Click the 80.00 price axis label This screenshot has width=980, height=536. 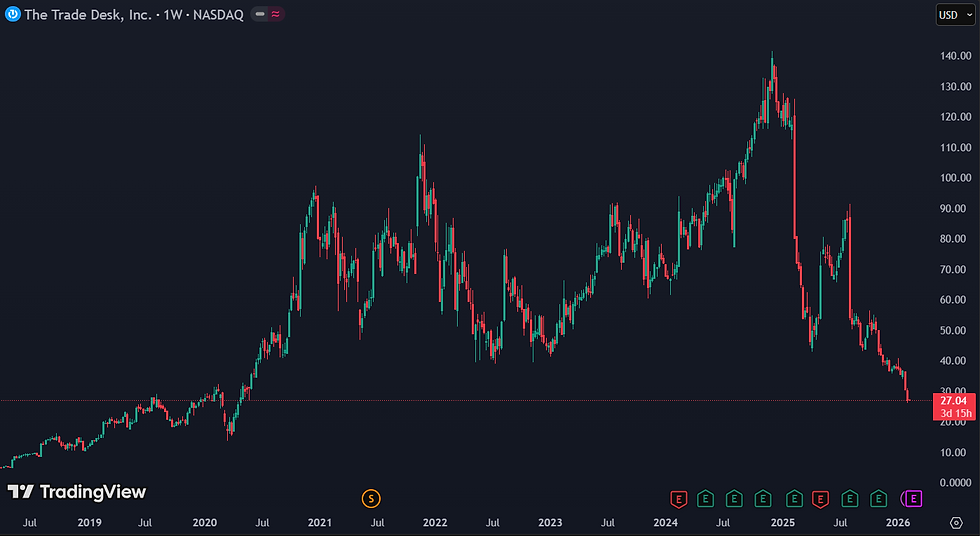(953, 239)
